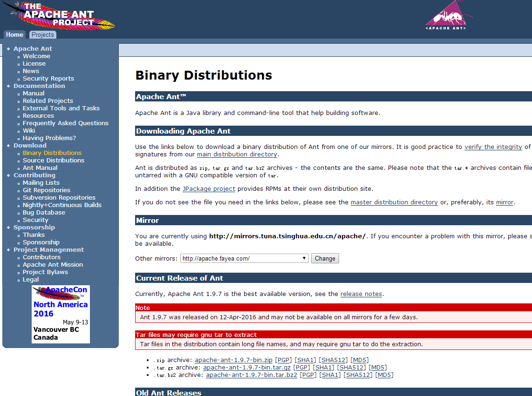Open the Thanks sidebar link
The width and height of the screenshot is (532, 396).
[x=34, y=235]
